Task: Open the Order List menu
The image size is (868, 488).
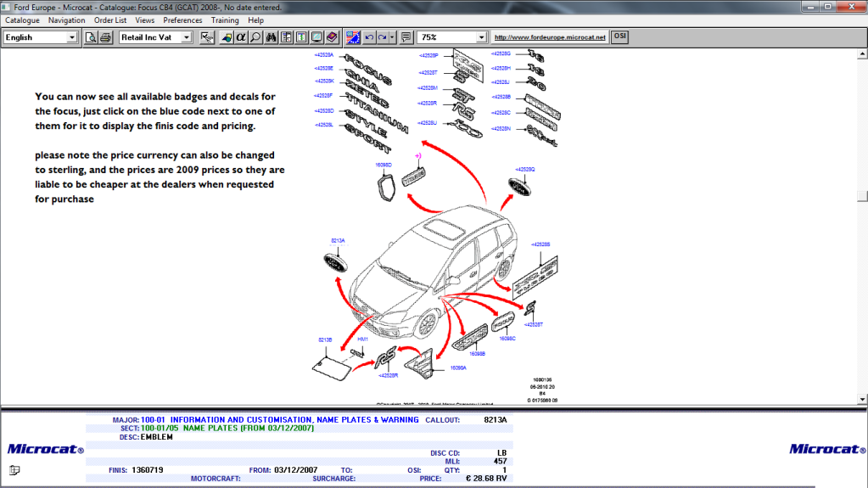Action: tap(110, 20)
